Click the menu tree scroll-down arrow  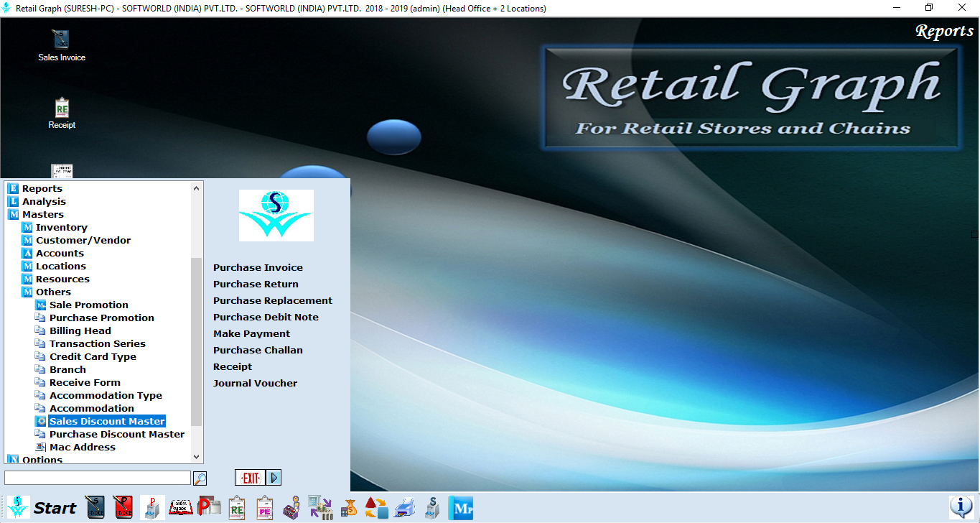197,456
